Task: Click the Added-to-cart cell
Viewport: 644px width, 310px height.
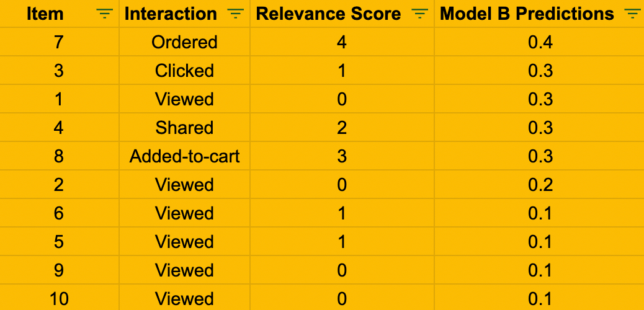Action: [184, 156]
